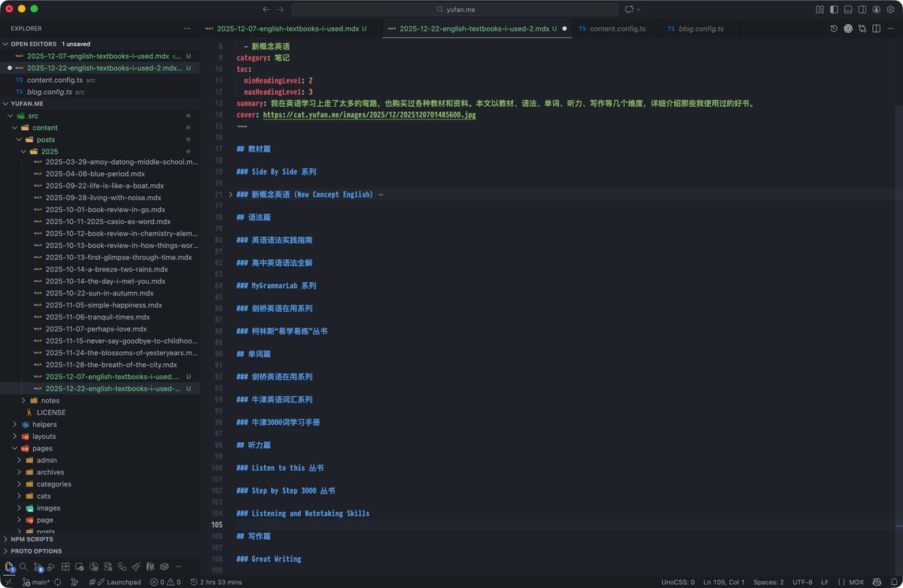This screenshot has height=588, width=903.
Task: Expand the layouts folder
Action: [99, 436]
